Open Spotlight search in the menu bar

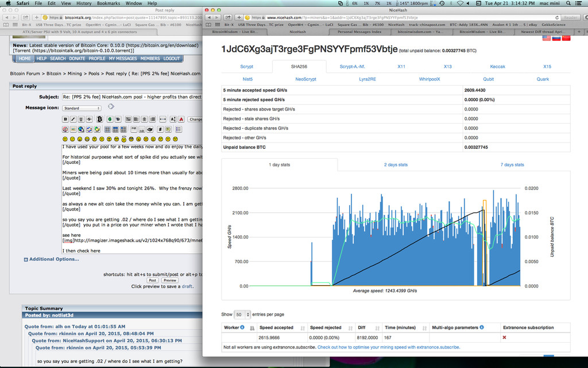(568, 3)
